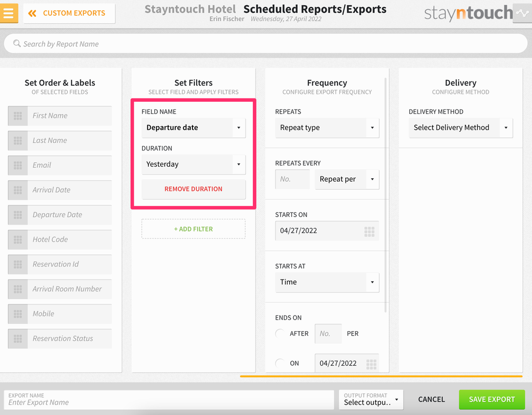Select the Ends On ON radio button

pyautogui.click(x=280, y=363)
